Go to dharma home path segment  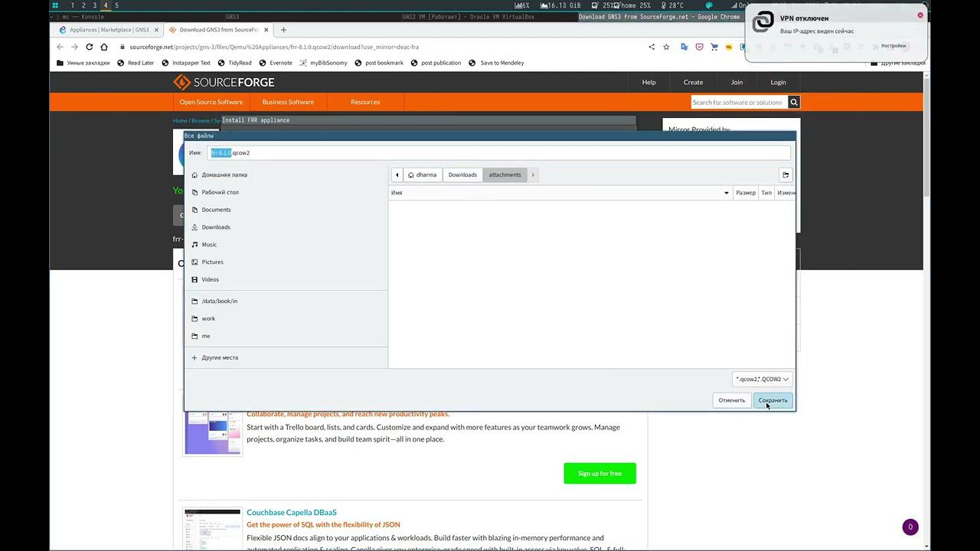[x=423, y=174]
